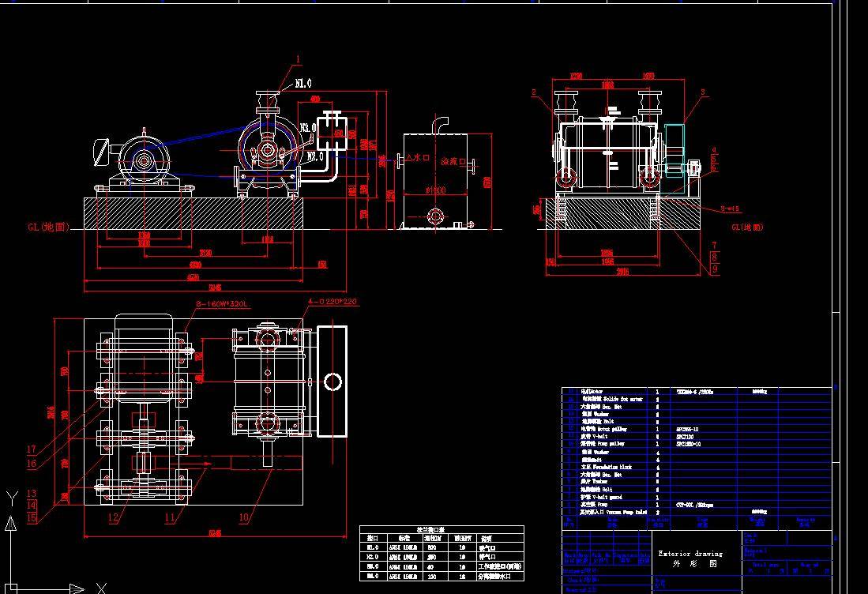The image size is (868, 594).
Task: Select the 'GL(地面)' label left of front view
Action: click(49, 227)
